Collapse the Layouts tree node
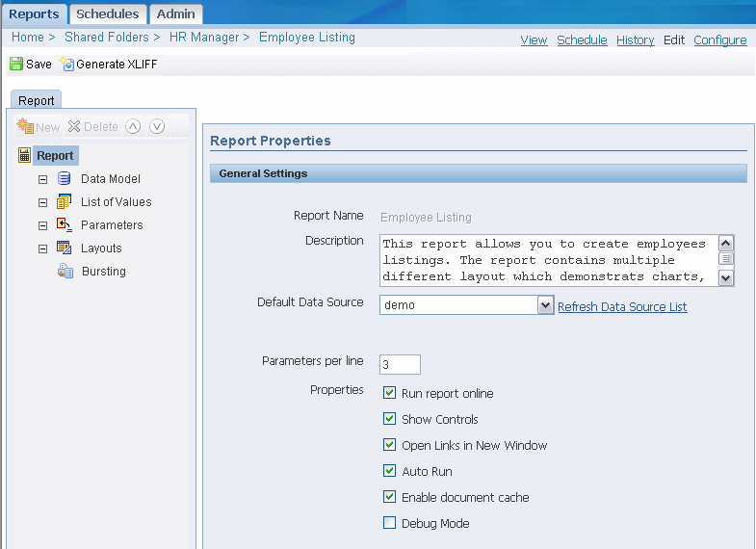The width and height of the screenshot is (756, 549). click(x=42, y=248)
